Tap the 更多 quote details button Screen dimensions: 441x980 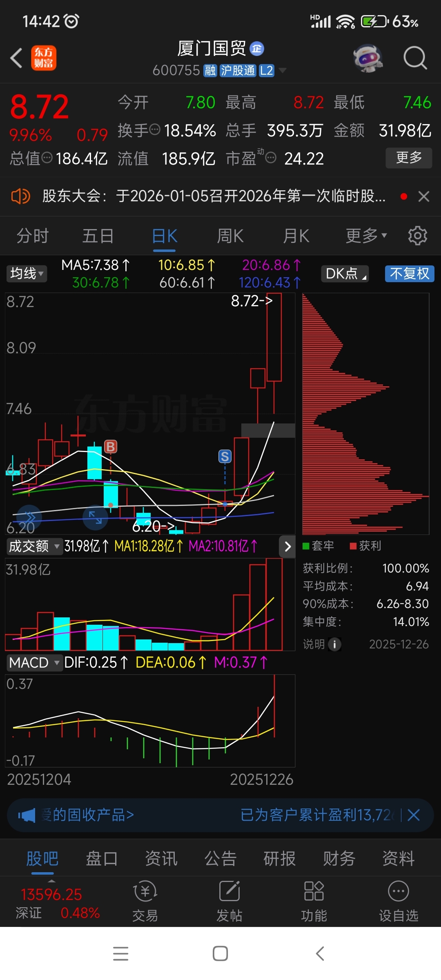point(409,158)
